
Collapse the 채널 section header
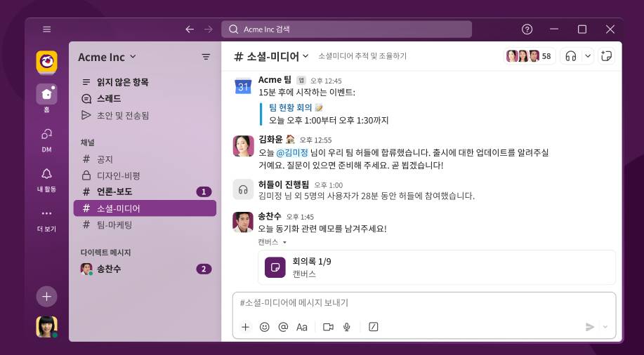[88, 142]
